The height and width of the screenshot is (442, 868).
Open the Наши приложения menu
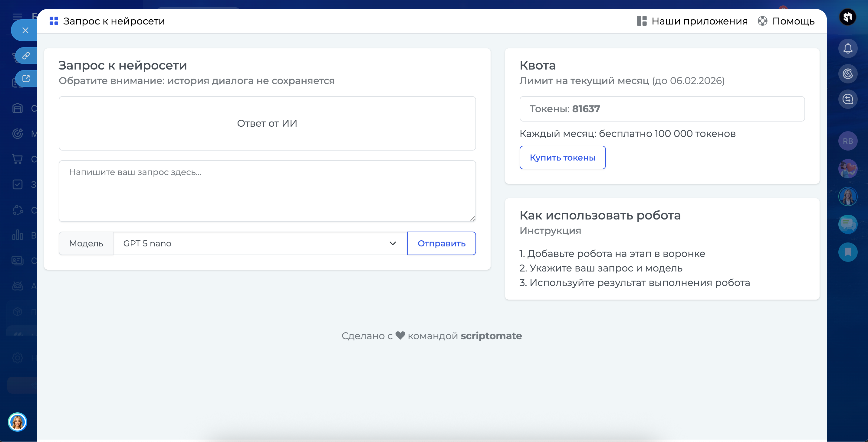692,21
